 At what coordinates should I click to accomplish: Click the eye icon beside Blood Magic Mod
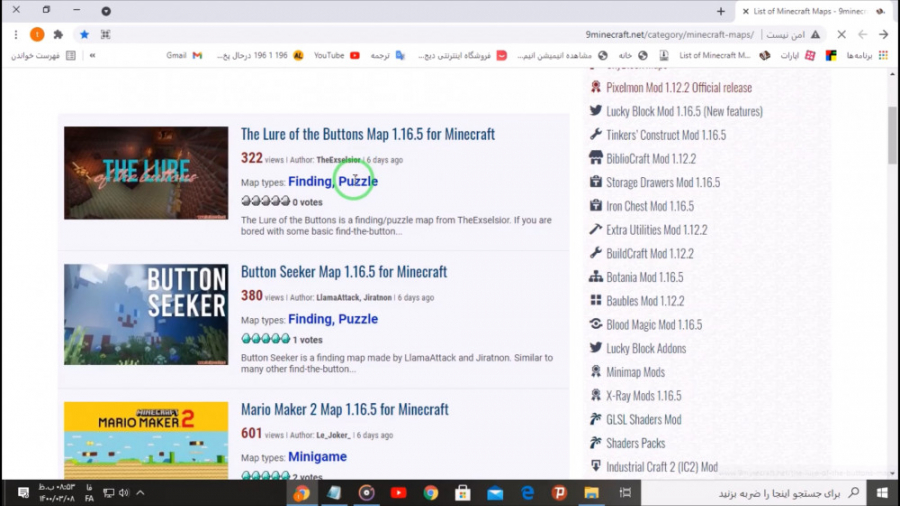595,324
